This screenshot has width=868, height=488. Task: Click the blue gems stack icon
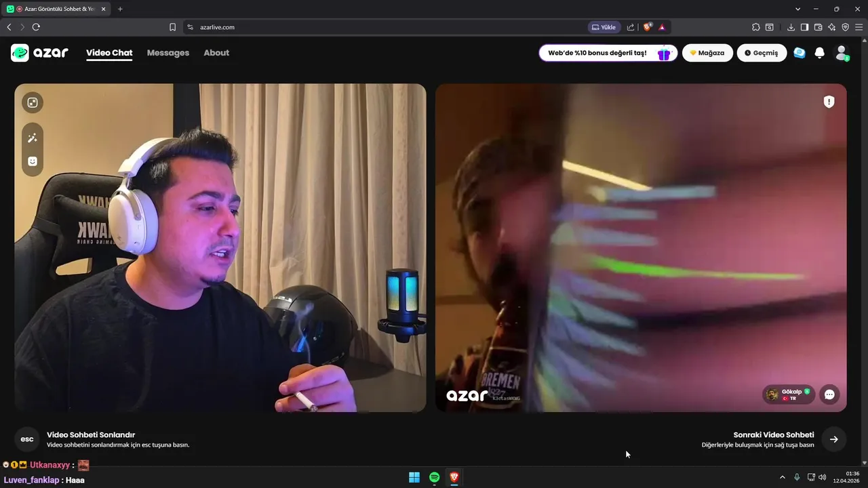point(800,53)
